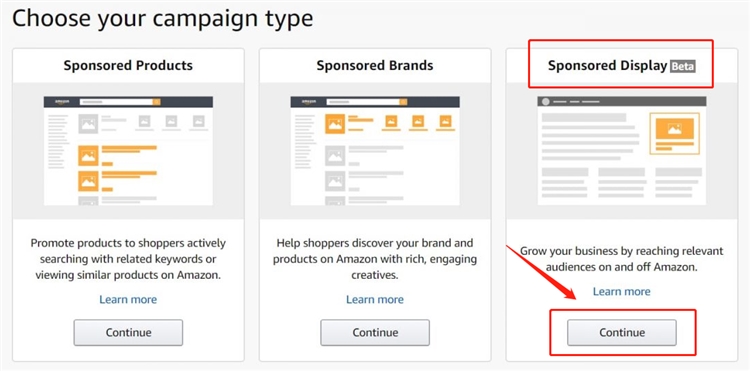Click the orange search button in Sponsored Products preview
This screenshot has height=371, width=750.
(156, 102)
